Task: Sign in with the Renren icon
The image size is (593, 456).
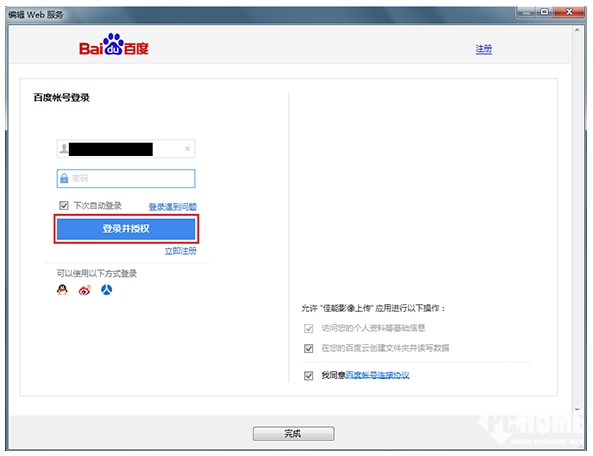Action: 107,290
